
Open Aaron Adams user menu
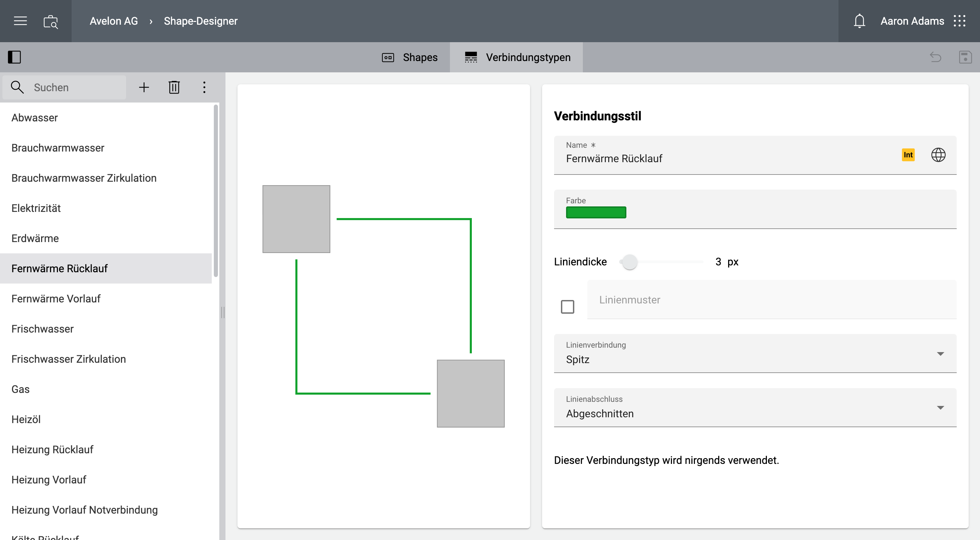[x=912, y=21]
